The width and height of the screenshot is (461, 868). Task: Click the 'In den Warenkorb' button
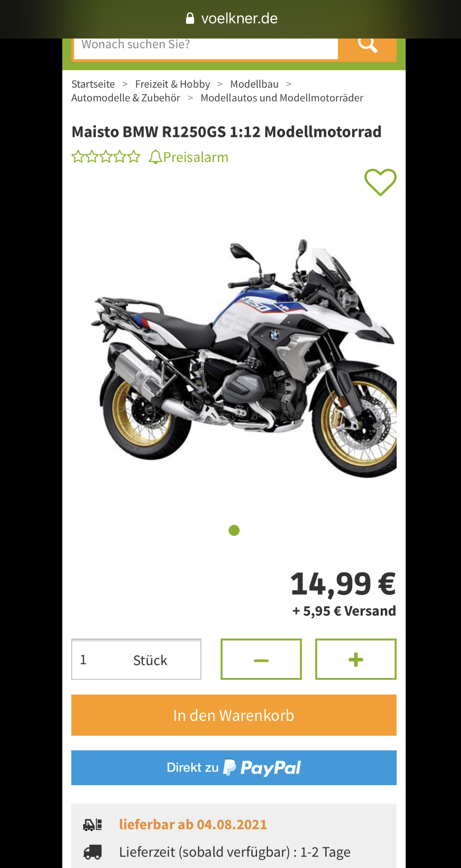(x=234, y=715)
